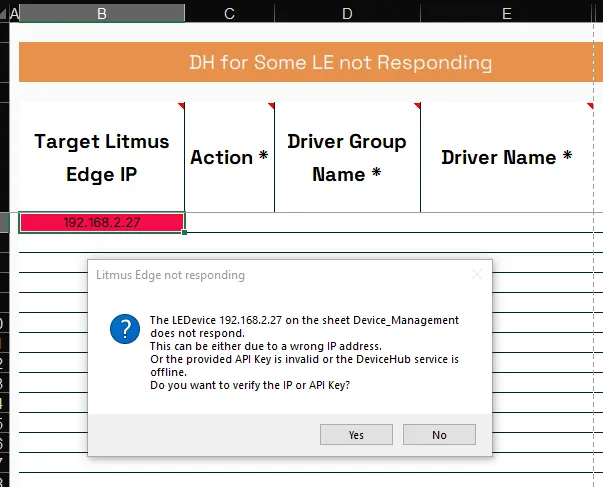This screenshot has width=603, height=487.
Task: Close the Litmus Edge not responding dialog
Action: pos(477,274)
